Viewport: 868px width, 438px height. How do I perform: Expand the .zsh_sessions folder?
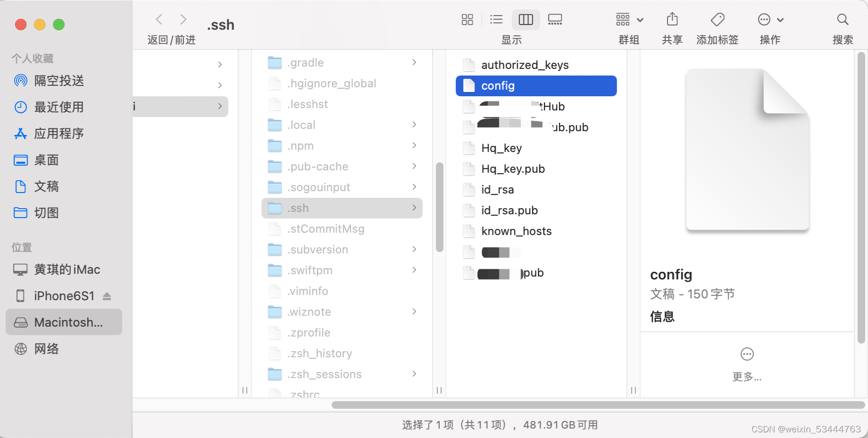click(x=414, y=374)
